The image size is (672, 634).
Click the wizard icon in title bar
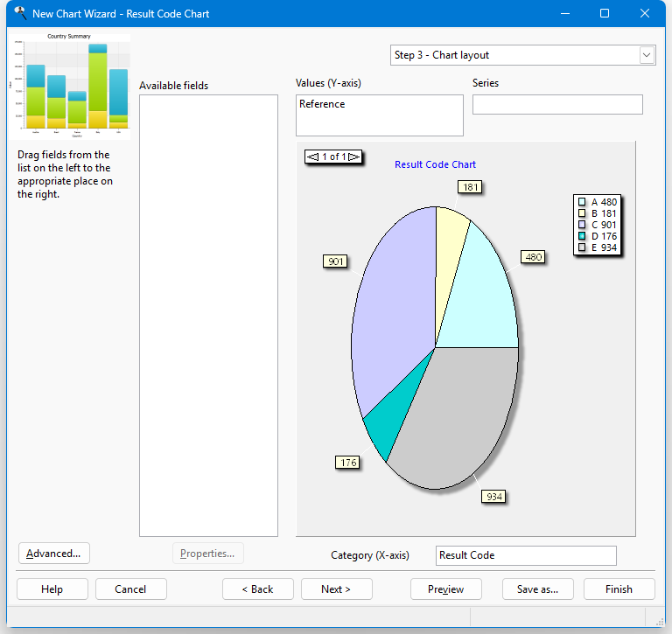pos(19,13)
